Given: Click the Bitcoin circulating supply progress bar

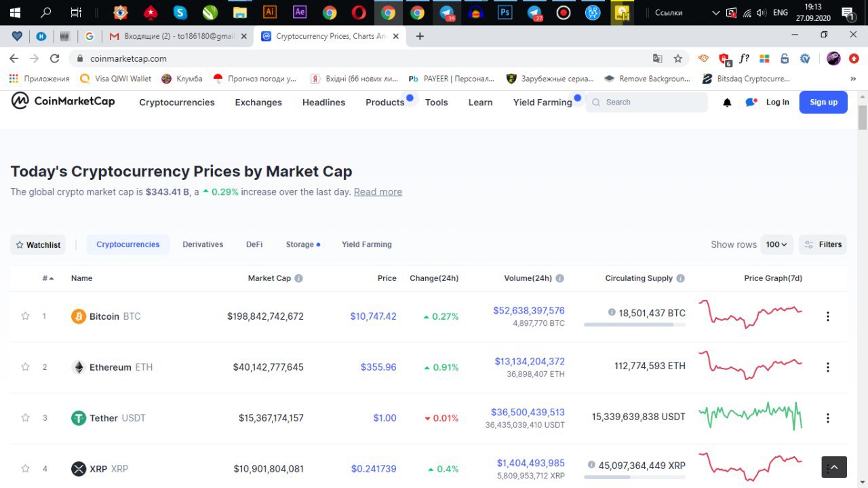Looking at the screenshot, I should click(x=635, y=325).
